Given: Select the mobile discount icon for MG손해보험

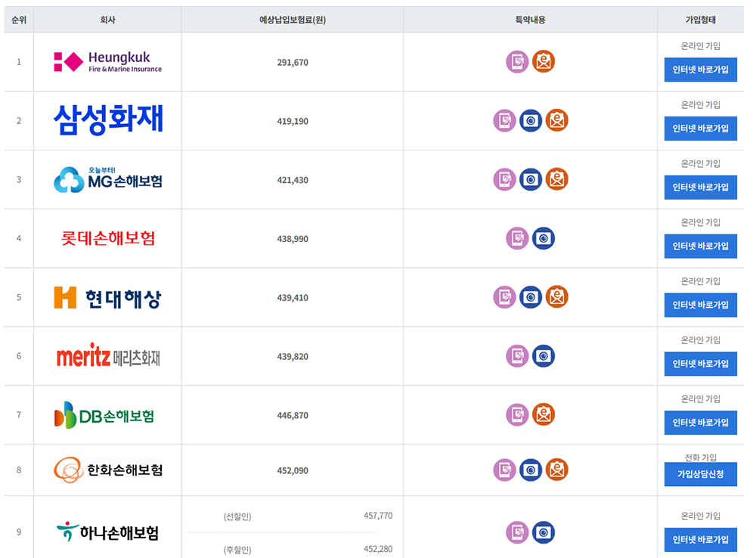Looking at the screenshot, I should coord(504,179).
